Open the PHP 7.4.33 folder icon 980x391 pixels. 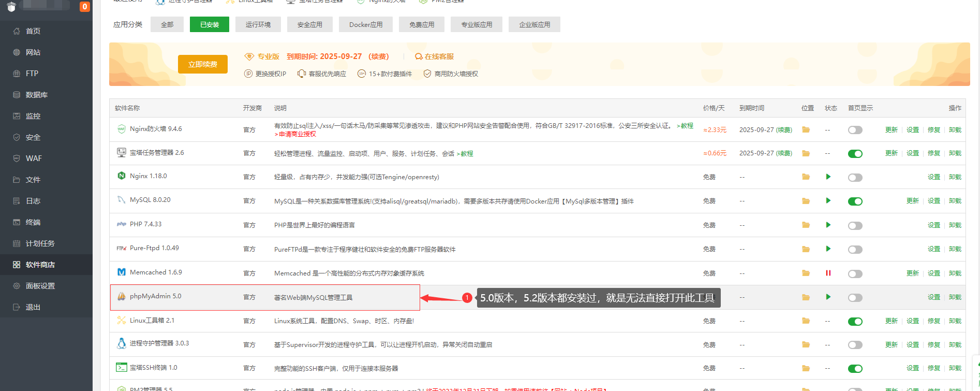tap(806, 225)
